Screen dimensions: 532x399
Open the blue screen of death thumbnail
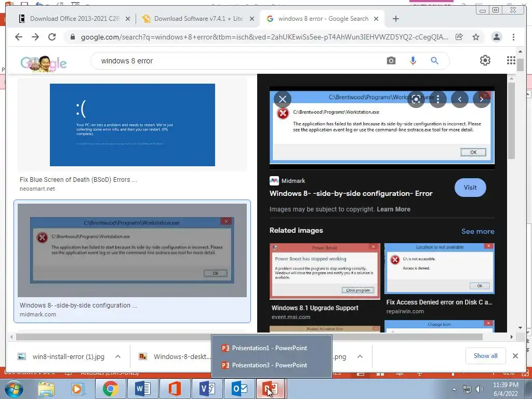132,125
